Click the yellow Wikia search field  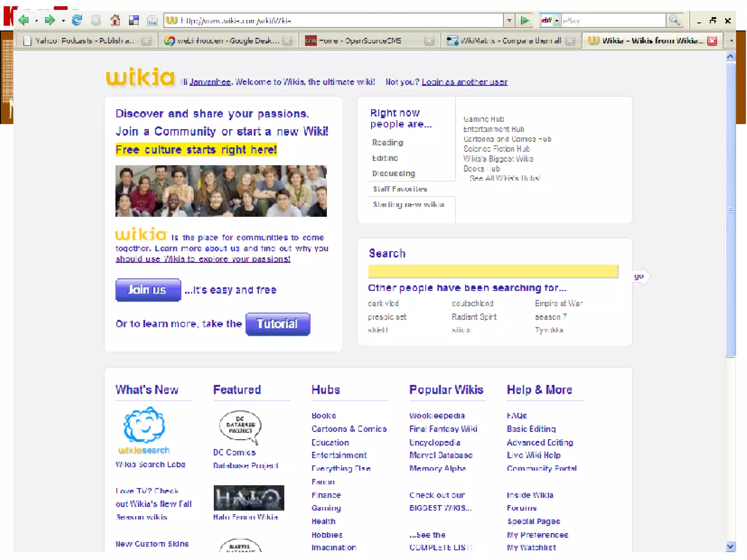493,271
